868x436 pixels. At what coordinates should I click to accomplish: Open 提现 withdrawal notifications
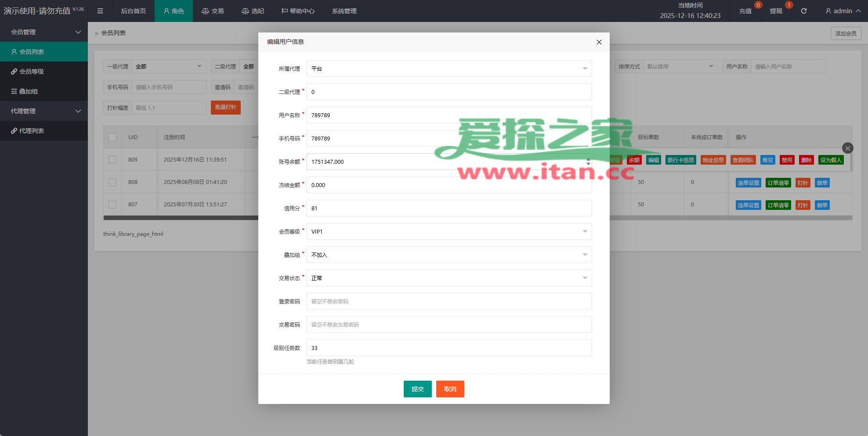pos(776,11)
